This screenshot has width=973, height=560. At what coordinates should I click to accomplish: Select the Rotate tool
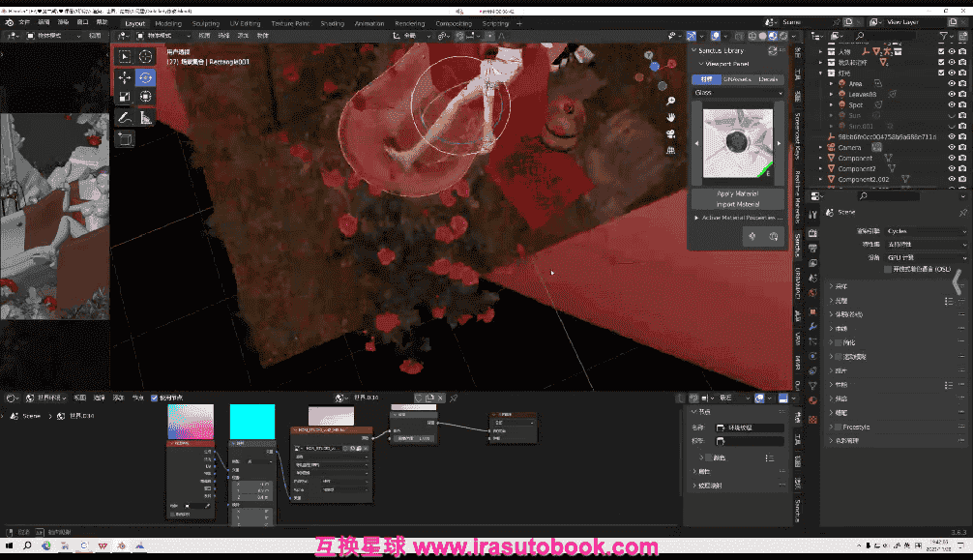(x=145, y=77)
